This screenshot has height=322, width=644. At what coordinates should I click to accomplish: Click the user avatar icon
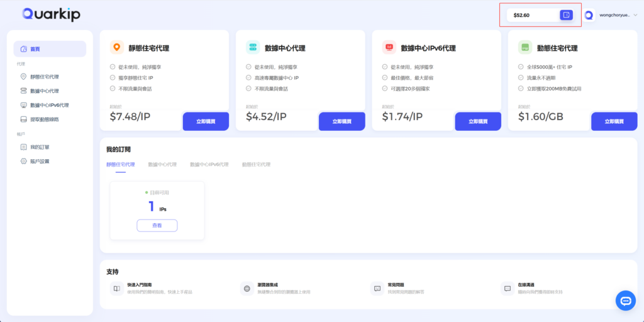tap(589, 15)
